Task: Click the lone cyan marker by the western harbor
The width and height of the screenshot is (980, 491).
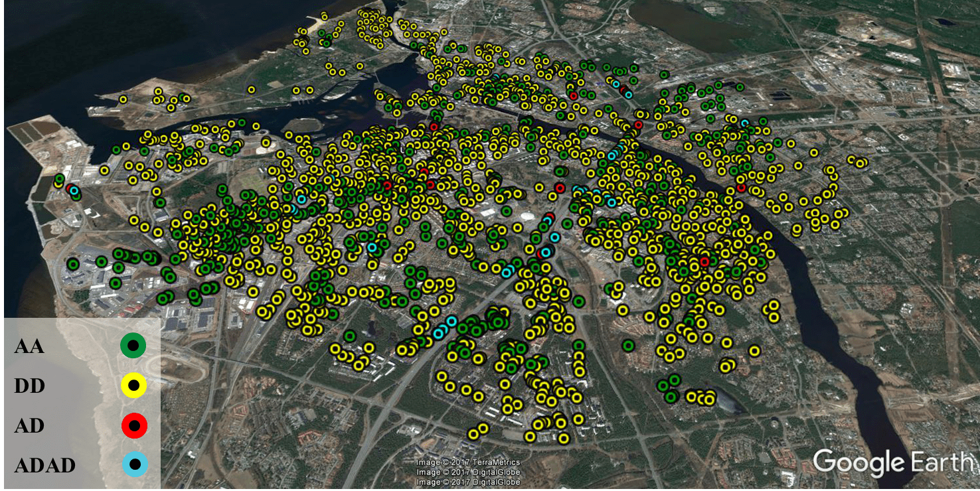Action: click(x=74, y=191)
